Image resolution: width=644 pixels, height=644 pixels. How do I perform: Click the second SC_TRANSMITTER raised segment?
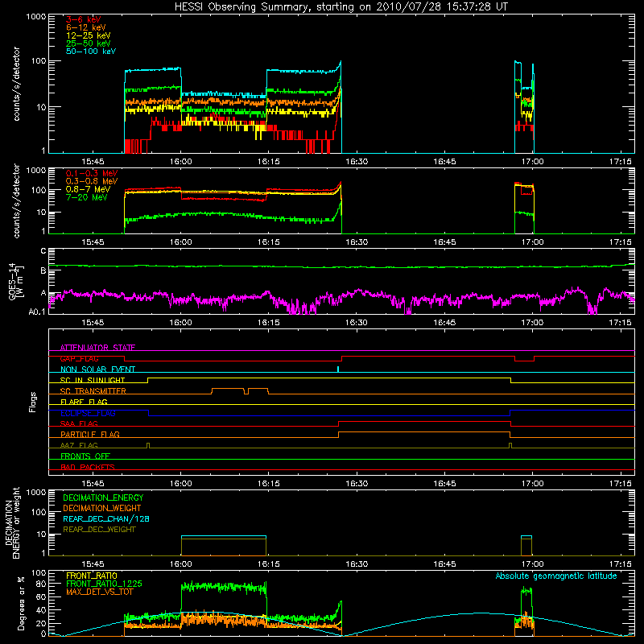tap(258, 389)
